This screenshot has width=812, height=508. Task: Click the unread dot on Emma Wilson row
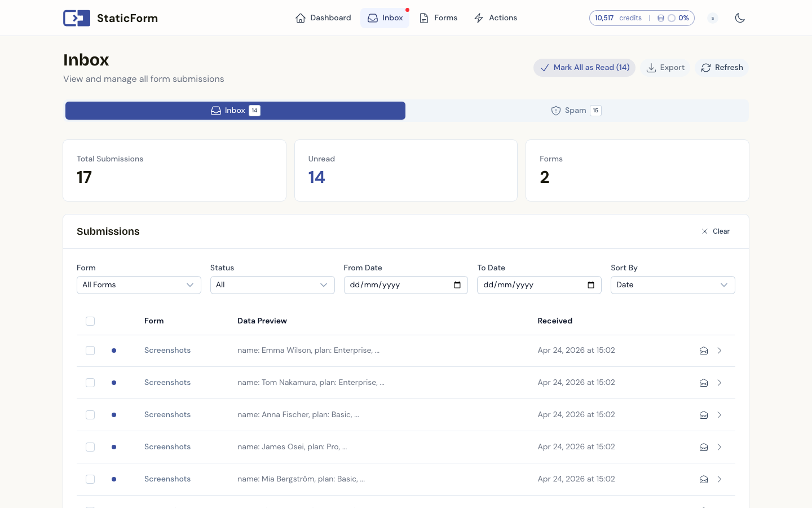(114, 351)
